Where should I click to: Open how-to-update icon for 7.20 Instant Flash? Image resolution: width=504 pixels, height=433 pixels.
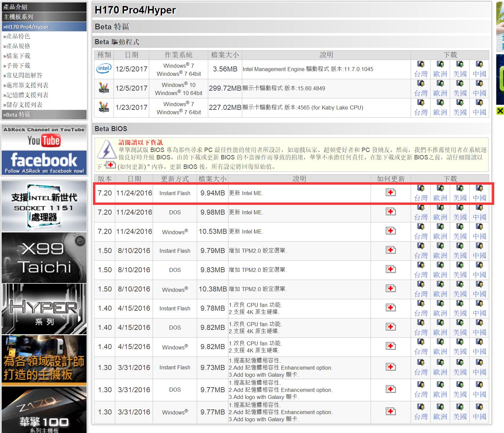tap(391, 192)
